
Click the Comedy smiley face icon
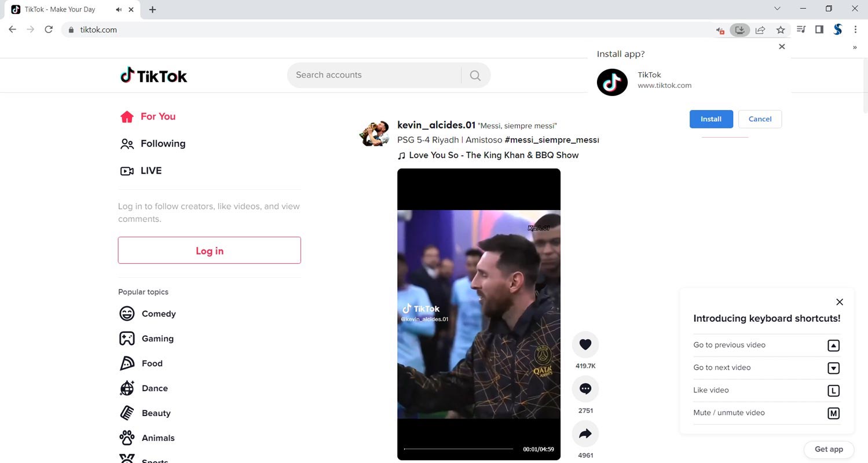tap(127, 314)
